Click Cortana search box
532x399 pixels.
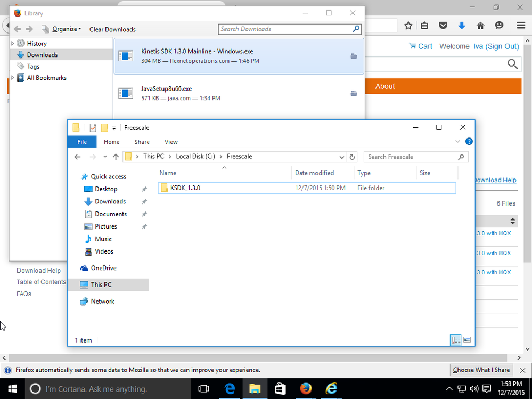[108, 389]
